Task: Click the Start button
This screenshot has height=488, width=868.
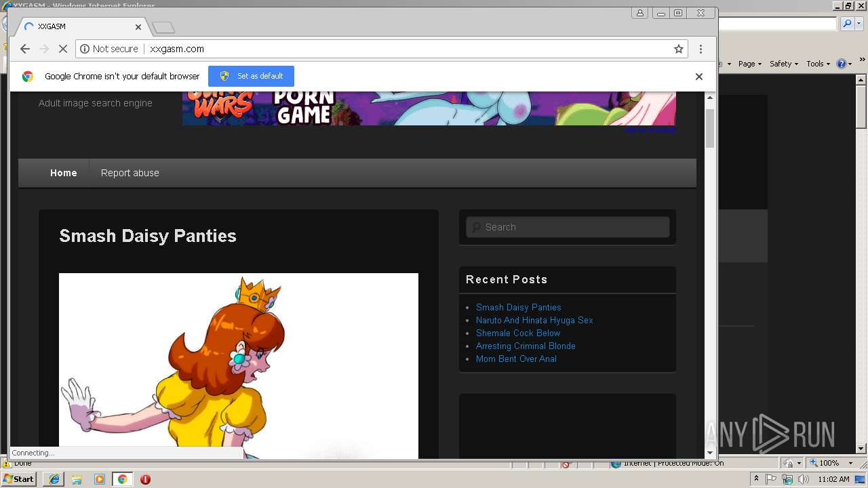Action: pos(19,479)
